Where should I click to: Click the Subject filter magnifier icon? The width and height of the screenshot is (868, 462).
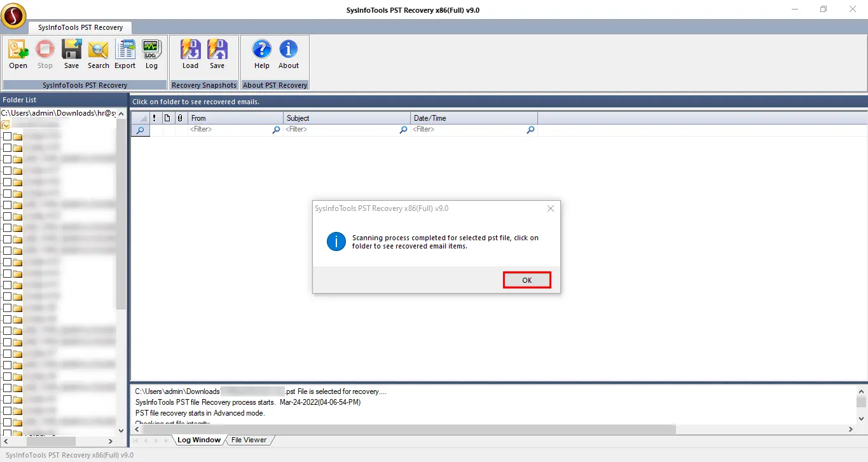pyautogui.click(x=403, y=130)
